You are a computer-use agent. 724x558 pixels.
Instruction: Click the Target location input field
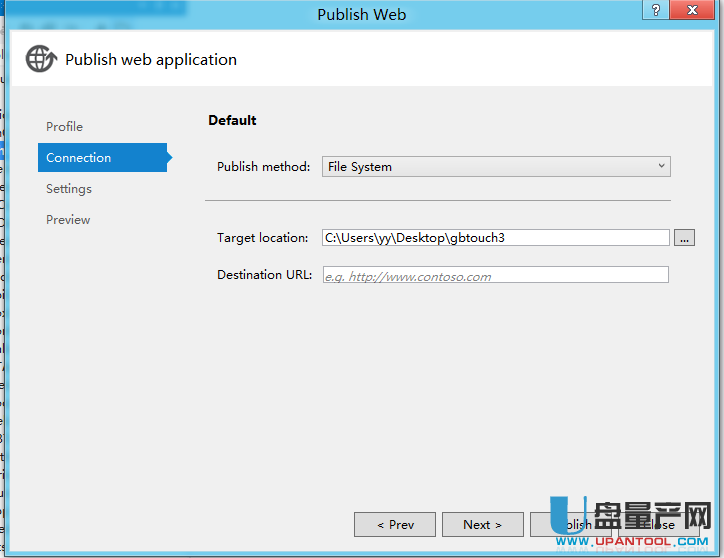[x=495, y=237]
